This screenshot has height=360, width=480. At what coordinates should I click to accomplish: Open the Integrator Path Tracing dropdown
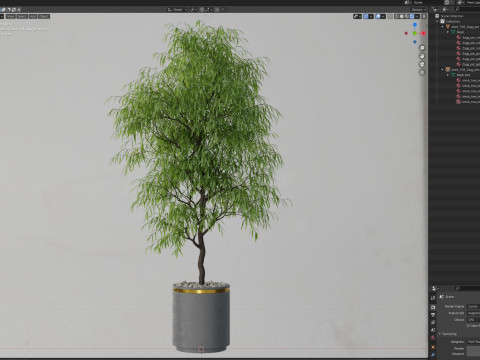(473, 342)
